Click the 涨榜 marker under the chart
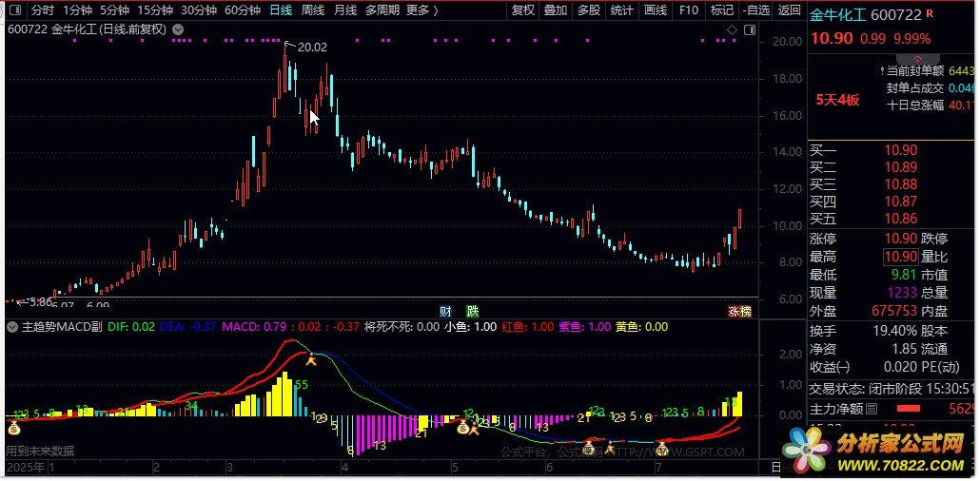This screenshot has height=481, width=980. (740, 311)
